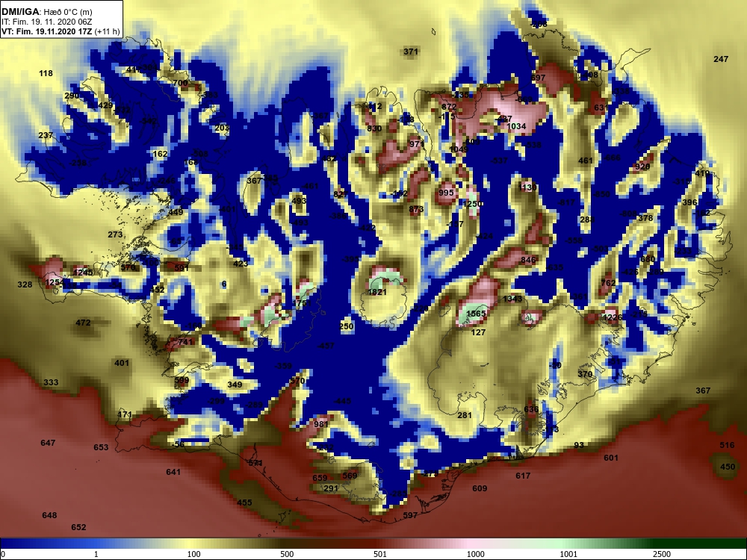Click the map value '981'
747x560 pixels.
(x=321, y=424)
